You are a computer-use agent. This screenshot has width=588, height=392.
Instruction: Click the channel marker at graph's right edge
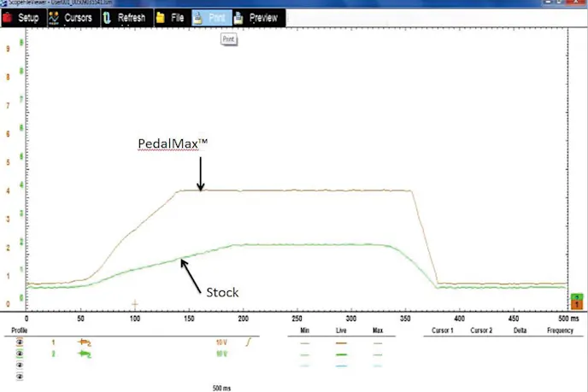point(577,301)
